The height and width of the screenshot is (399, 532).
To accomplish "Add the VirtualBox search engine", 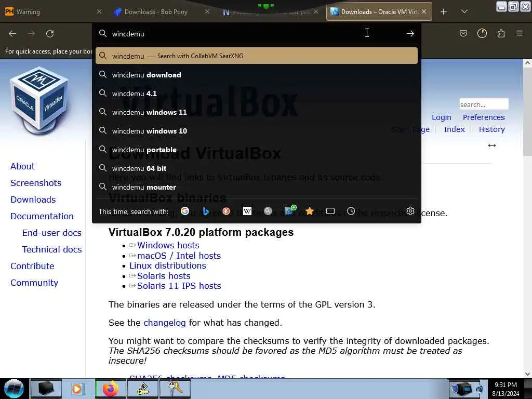I will [290, 210].
